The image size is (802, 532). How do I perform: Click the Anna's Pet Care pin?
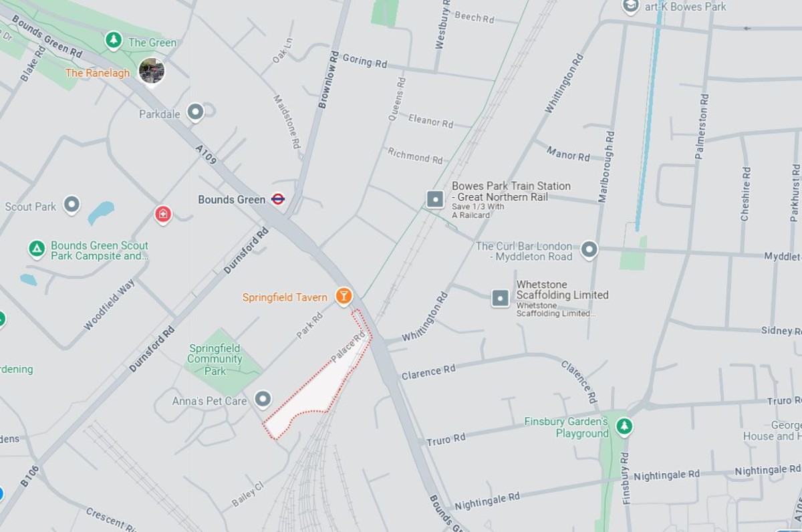click(x=263, y=400)
